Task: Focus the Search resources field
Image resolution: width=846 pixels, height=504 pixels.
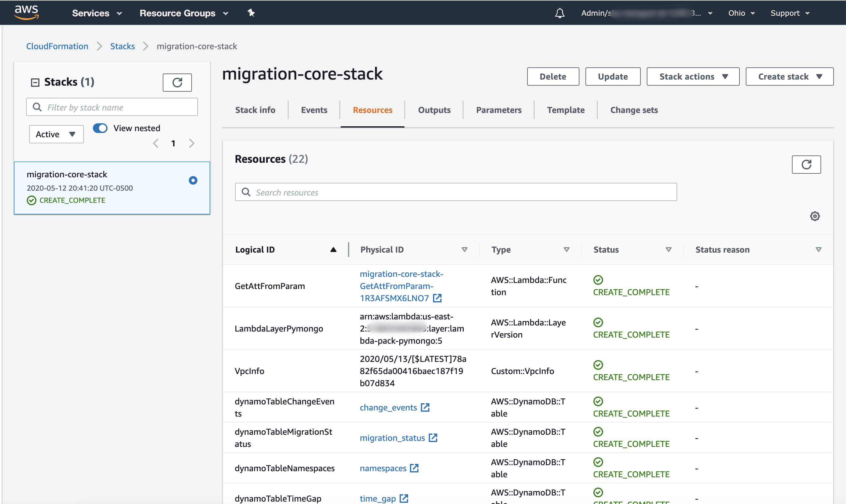Action: pyautogui.click(x=456, y=192)
